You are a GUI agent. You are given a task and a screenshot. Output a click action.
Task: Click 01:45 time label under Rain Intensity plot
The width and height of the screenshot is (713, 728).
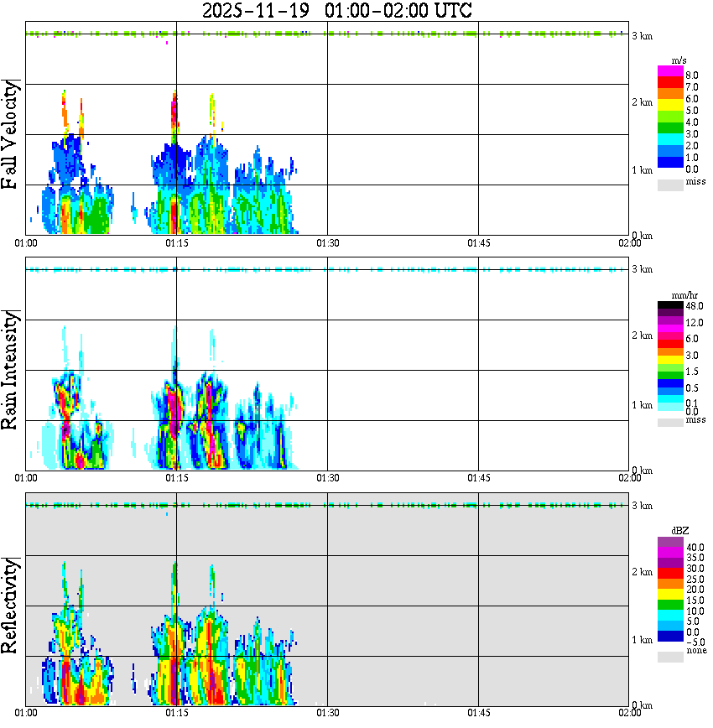coord(479,478)
